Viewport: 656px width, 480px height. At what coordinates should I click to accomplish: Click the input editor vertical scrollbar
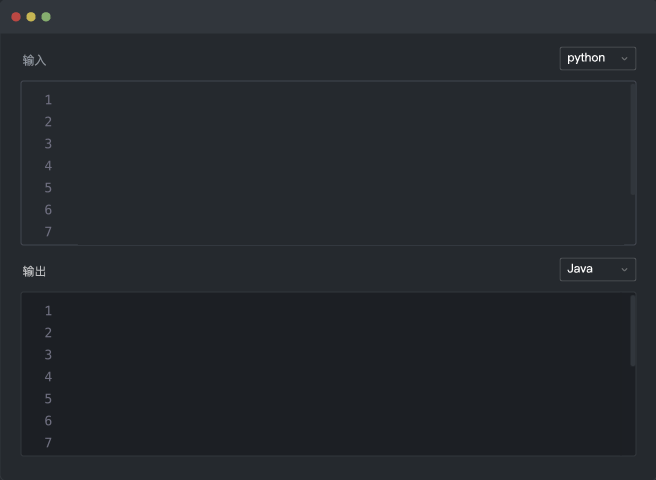(x=633, y=139)
